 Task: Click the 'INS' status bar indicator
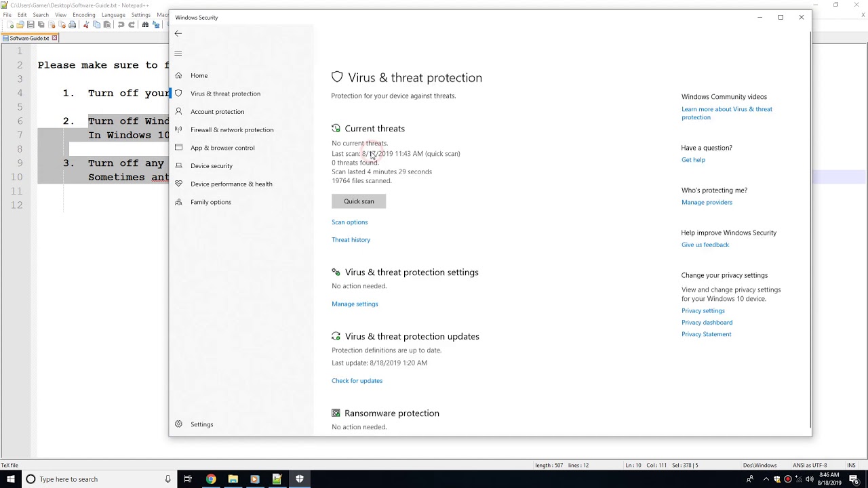click(851, 466)
